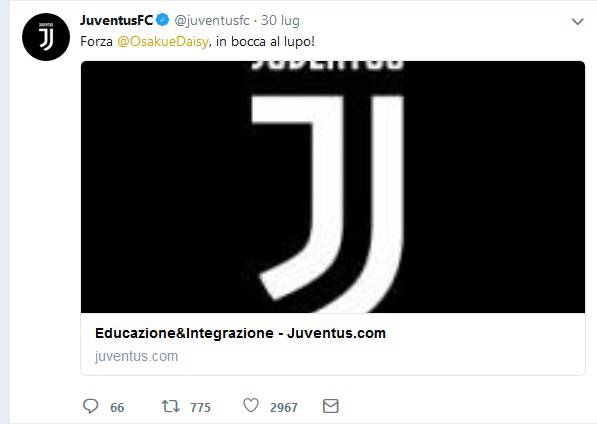
Task: Click the 'in bocca al lupo!' tweet text
Action: [x=265, y=41]
